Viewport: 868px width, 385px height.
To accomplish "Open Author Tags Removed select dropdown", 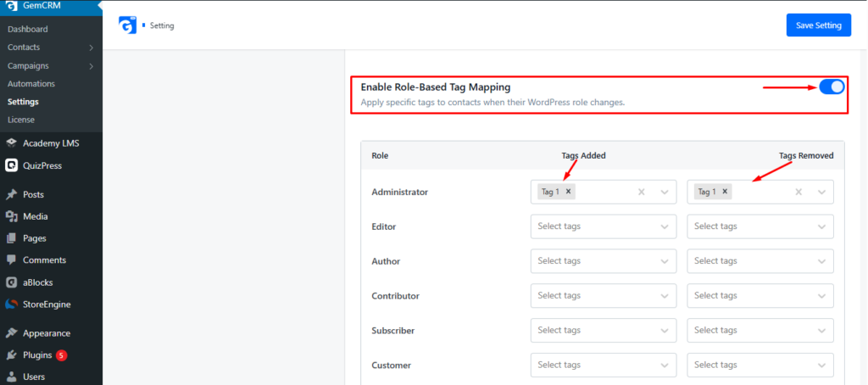I will [760, 261].
